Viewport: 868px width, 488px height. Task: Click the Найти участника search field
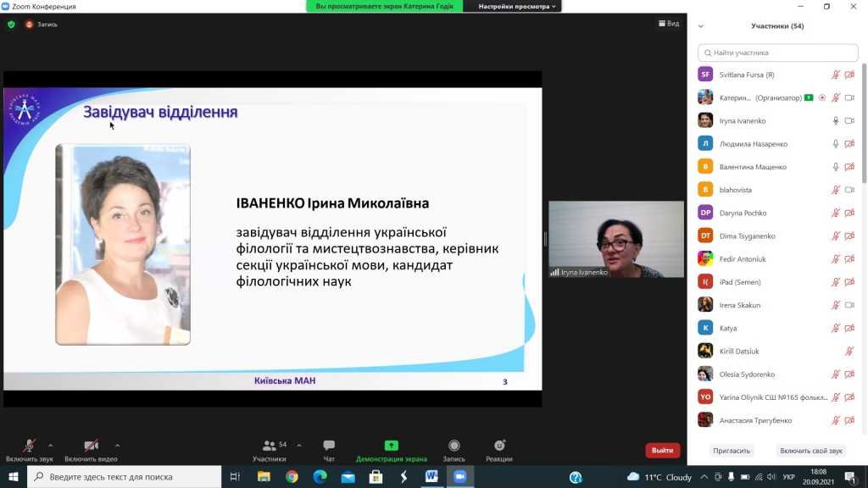click(x=777, y=53)
